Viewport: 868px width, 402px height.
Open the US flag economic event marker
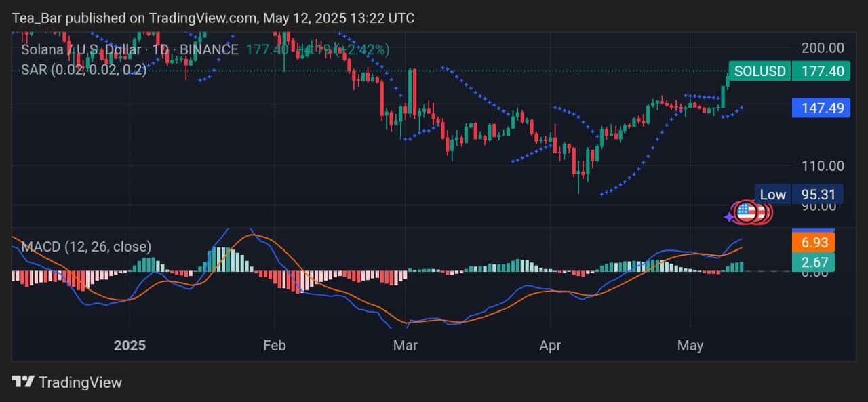746,212
